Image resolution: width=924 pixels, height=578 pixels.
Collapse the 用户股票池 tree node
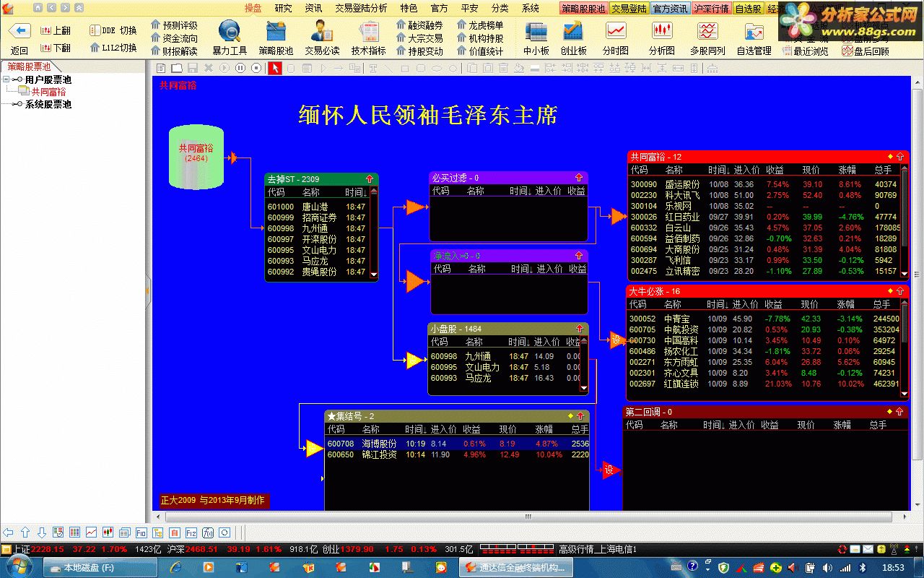[6, 79]
